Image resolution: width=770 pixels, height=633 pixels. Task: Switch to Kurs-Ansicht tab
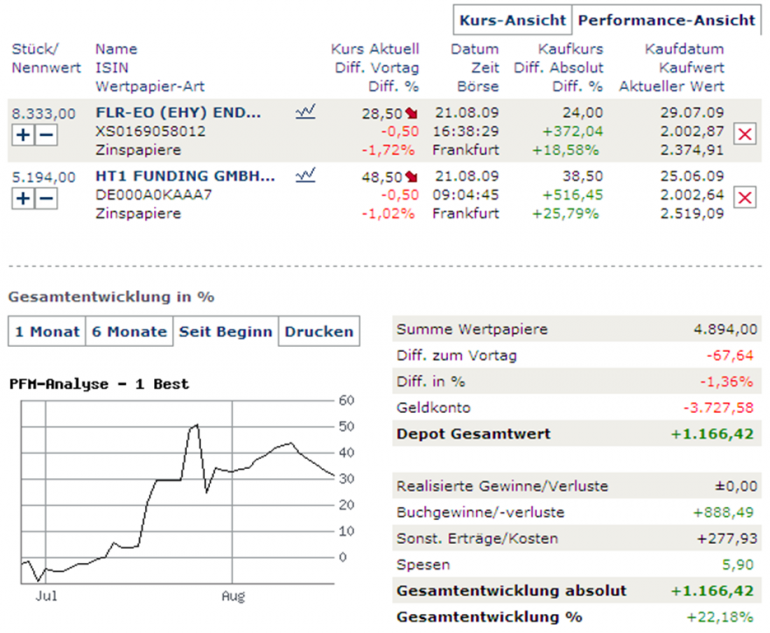coord(511,20)
